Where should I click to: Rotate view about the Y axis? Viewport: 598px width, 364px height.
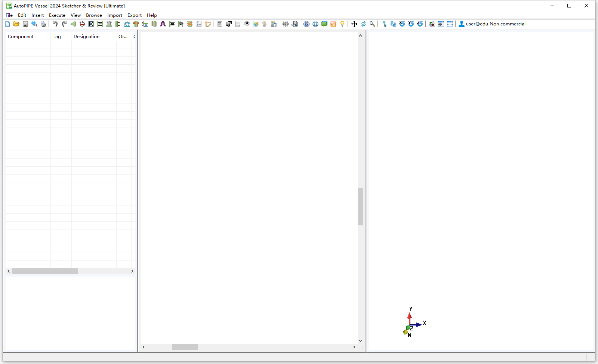[411, 24]
